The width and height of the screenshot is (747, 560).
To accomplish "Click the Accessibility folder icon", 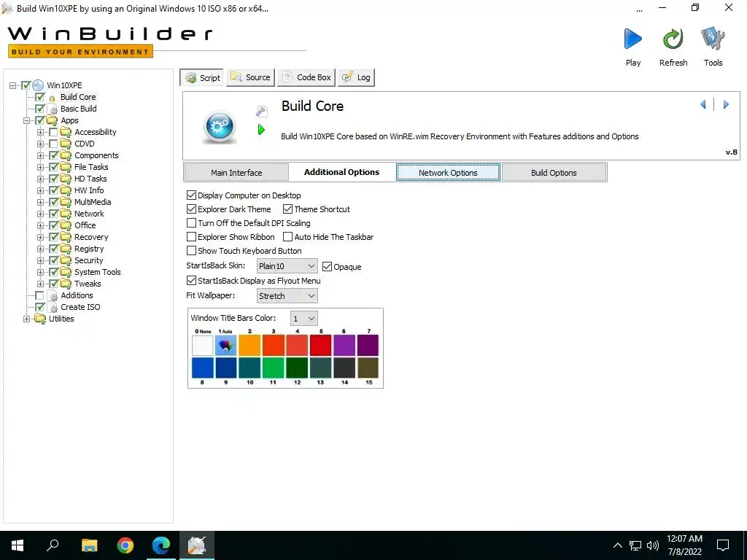I will coord(66,132).
